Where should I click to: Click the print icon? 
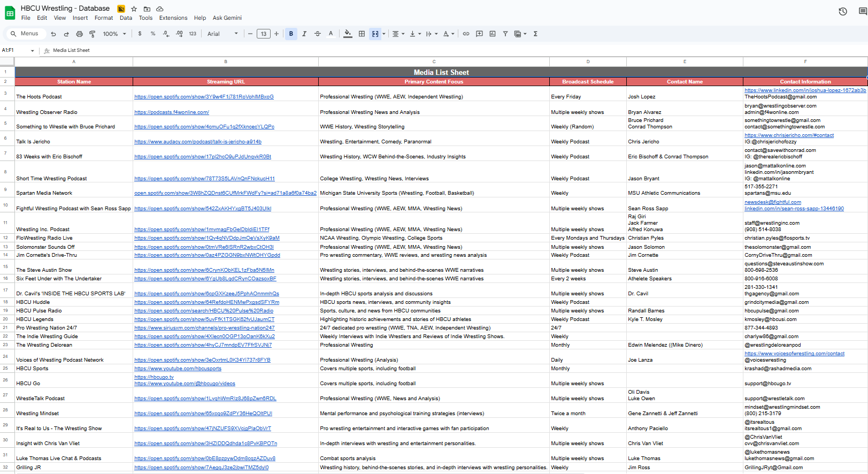[x=79, y=34]
